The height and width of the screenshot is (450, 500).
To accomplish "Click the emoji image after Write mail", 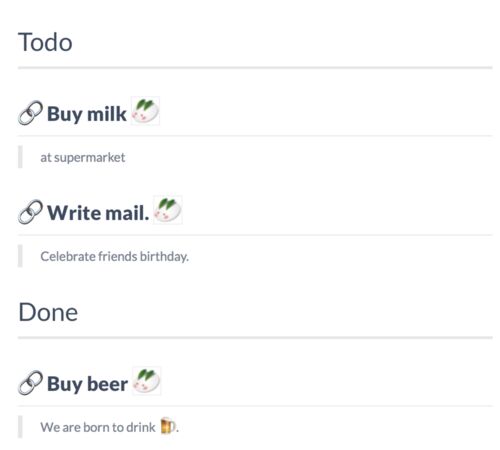I will 168,210.
